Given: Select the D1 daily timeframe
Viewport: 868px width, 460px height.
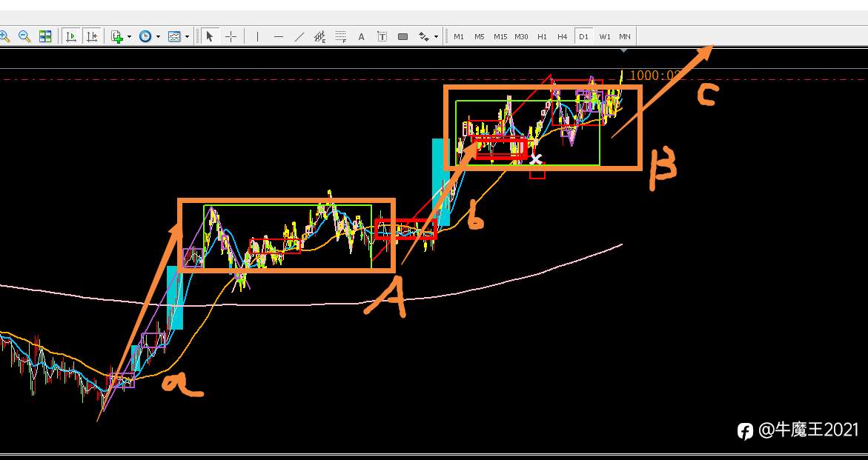Looking at the screenshot, I should [583, 36].
